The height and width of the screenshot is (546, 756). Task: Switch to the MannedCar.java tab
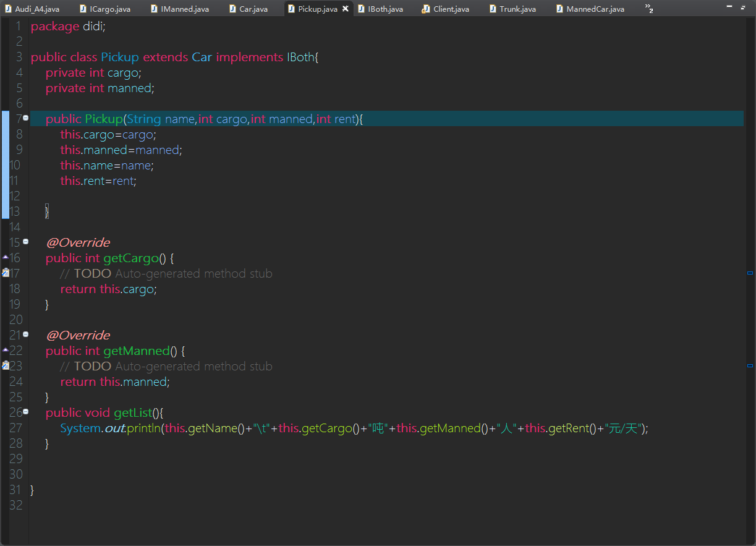595,9
